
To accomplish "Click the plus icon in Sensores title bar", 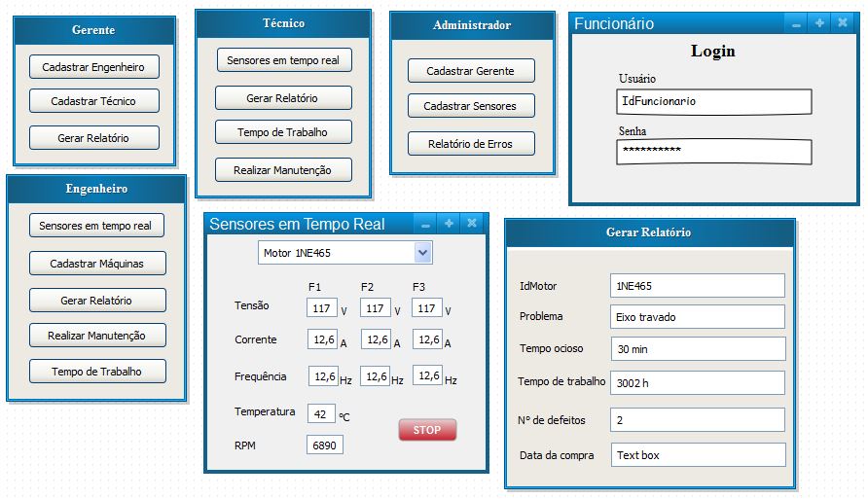I will [x=449, y=224].
